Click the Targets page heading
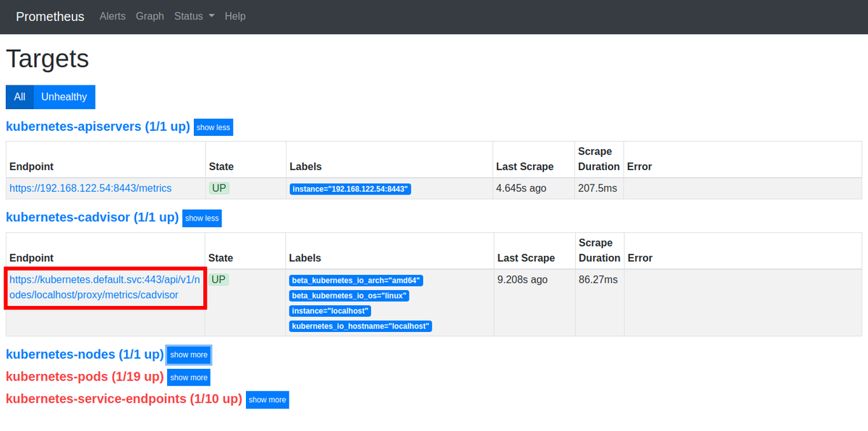 (48, 59)
